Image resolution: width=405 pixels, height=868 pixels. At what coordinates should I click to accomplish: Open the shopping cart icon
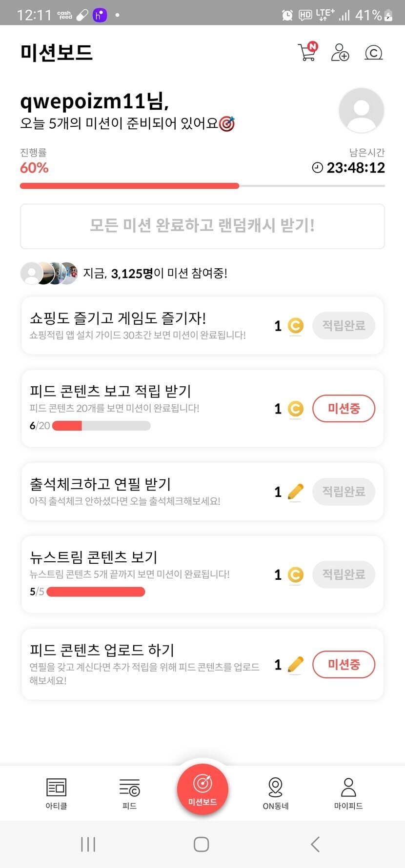(307, 52)
